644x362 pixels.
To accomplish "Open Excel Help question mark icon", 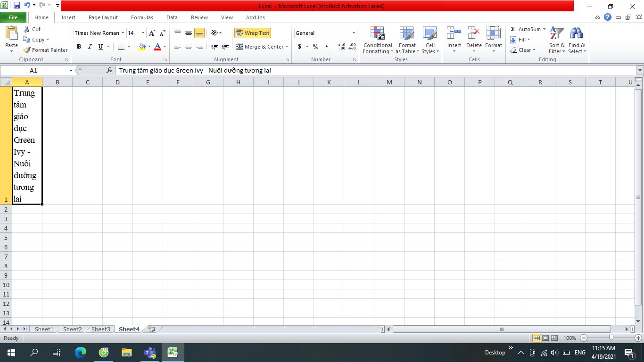I will (x=608, y=17).
